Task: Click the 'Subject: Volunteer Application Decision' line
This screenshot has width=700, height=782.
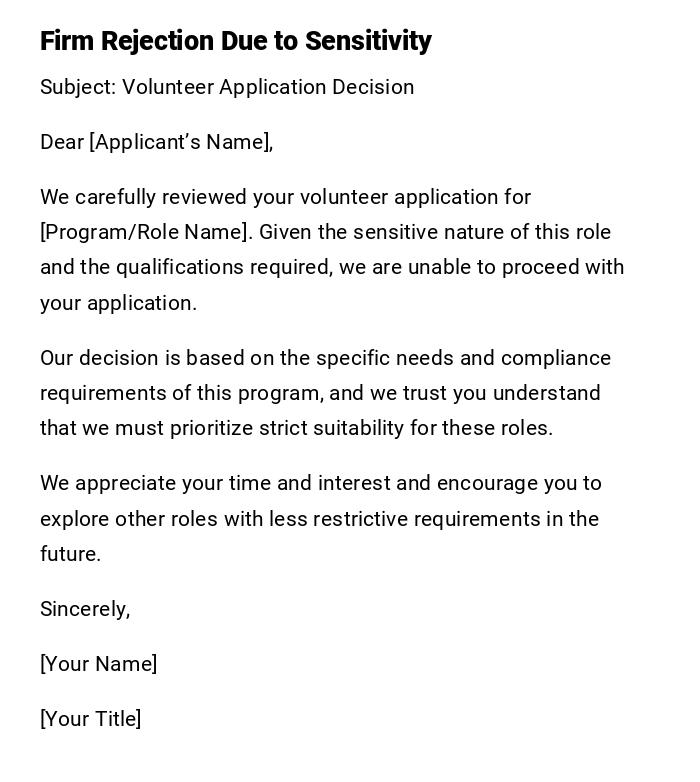Action: coord(227,87)
